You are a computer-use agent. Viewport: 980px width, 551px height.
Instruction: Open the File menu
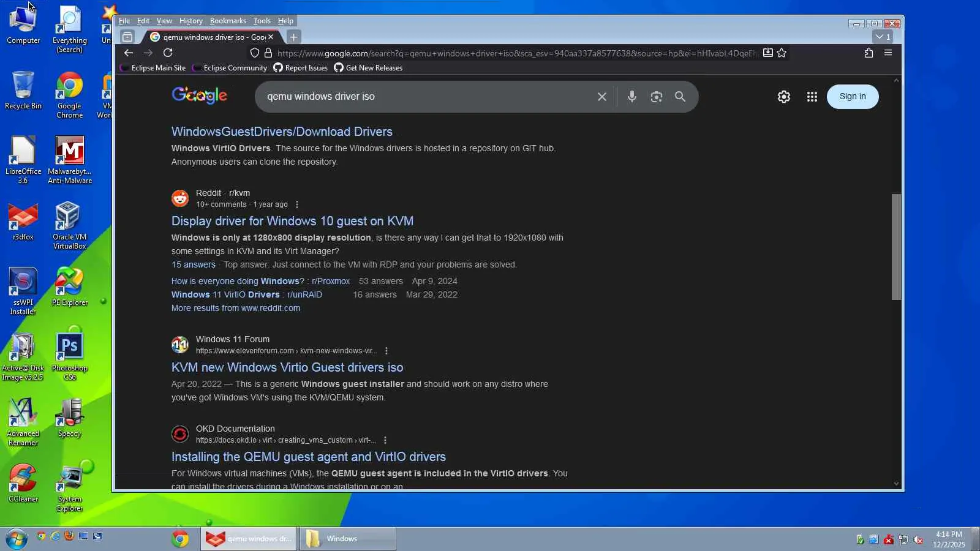point(124,21)
